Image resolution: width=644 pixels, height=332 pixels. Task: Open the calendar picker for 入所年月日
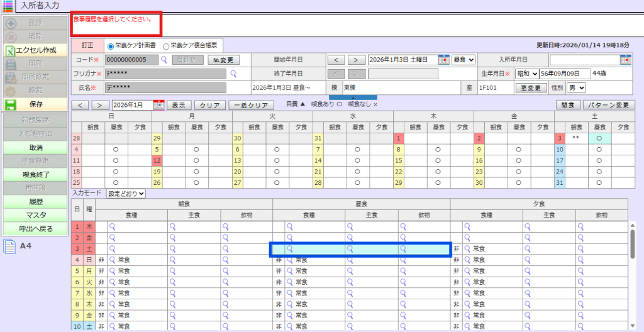[x=625, y=60]
